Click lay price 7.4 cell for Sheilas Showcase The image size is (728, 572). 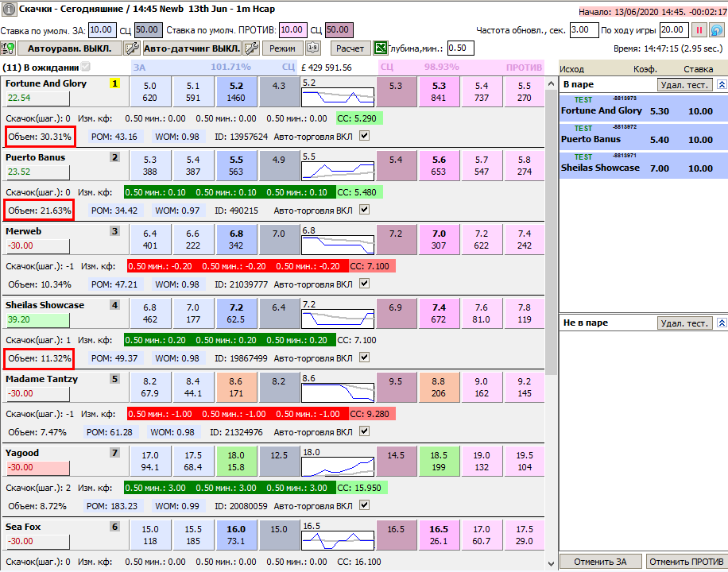[438, 313]
